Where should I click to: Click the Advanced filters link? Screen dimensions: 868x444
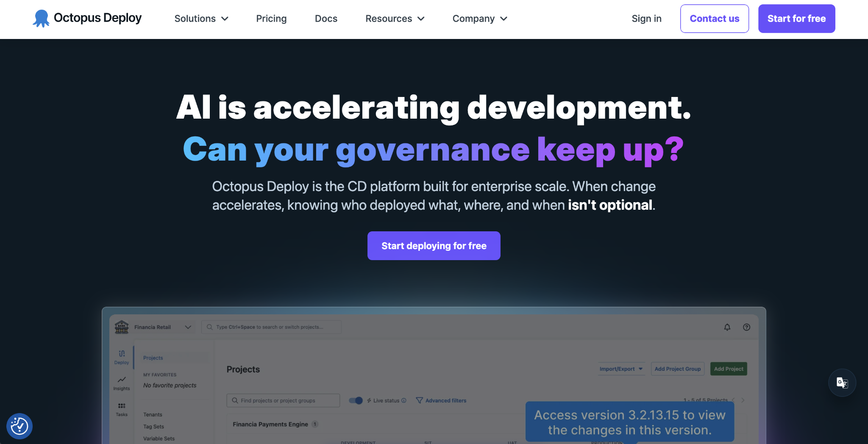(446, 400)
